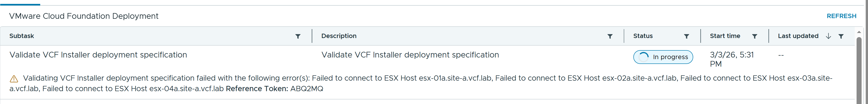Click the scrollbar up arrow

click(859, 32)
